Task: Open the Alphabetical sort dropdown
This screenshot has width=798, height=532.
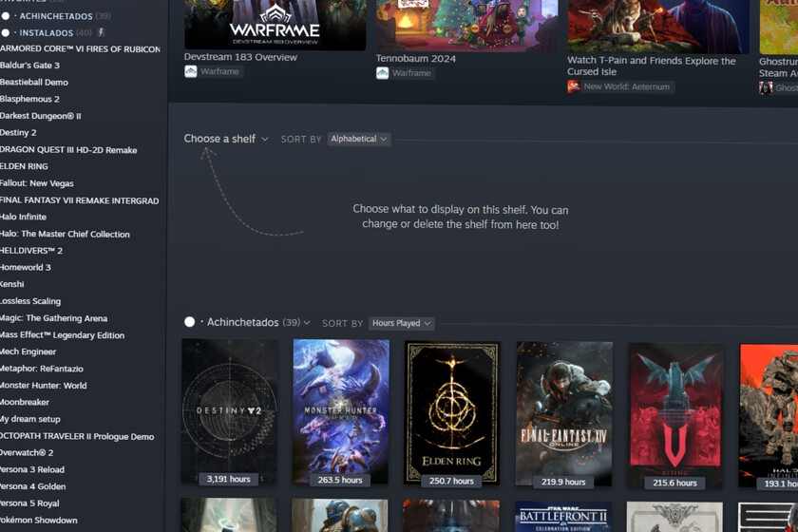Action: pos(359,139)
